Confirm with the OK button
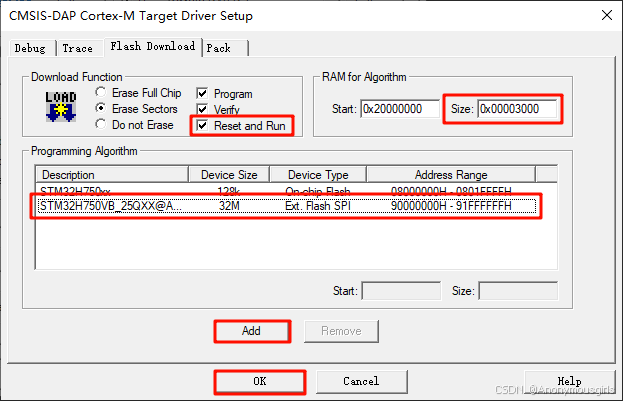 (x=260, y=382)
